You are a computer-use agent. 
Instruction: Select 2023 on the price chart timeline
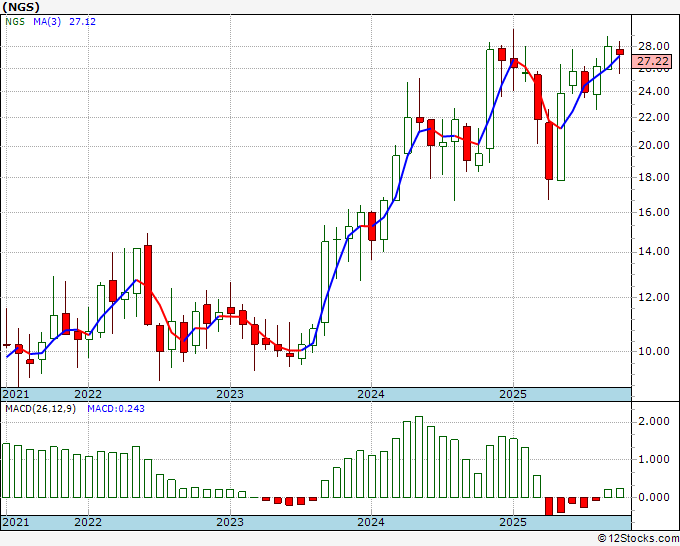click(x=230, y=394)
